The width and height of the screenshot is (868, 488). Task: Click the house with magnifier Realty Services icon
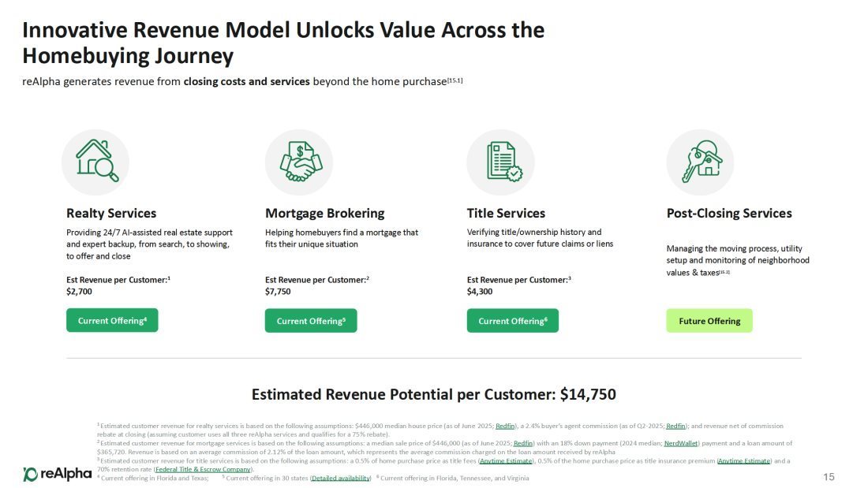click(x=95, y=162)
